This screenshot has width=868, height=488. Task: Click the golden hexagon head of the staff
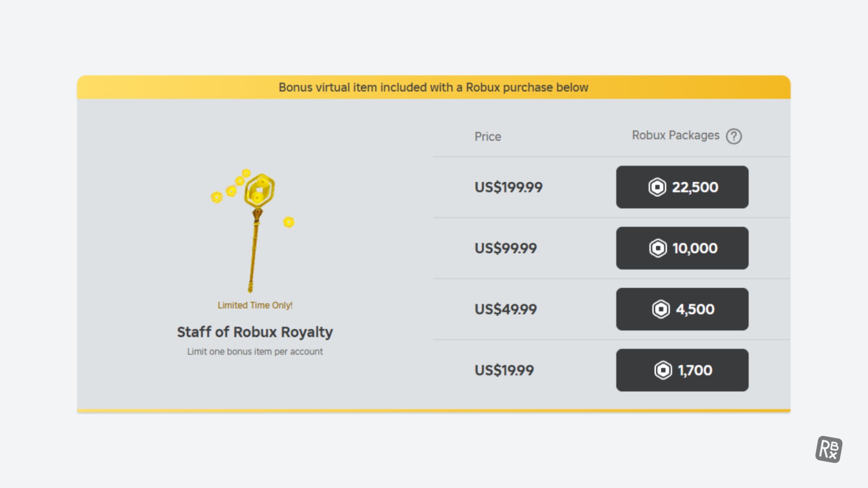pos(259,190)
